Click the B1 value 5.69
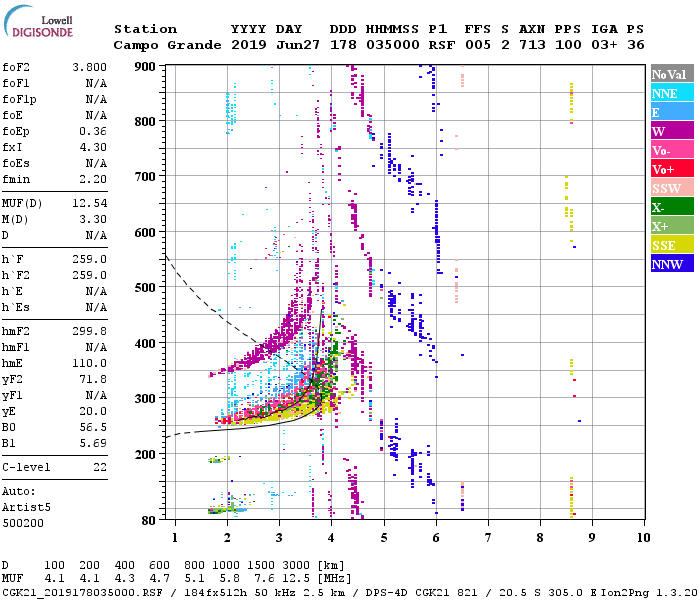This screenshot has width=700, height=600. point(93,444)
